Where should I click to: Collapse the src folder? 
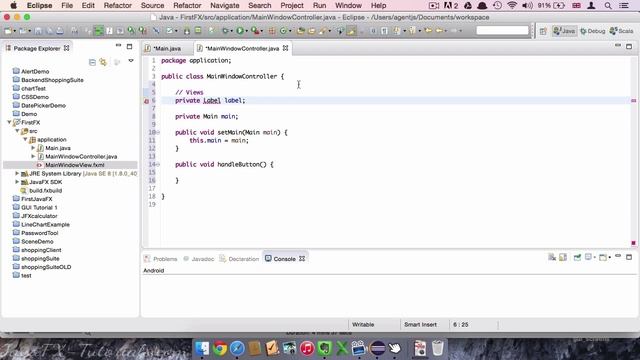coord(17,131)
